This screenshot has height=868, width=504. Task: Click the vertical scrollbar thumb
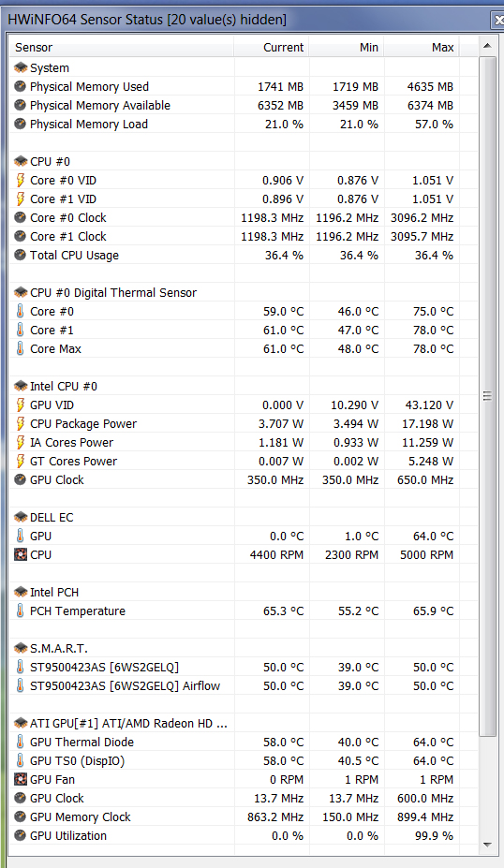pos(487,396)
